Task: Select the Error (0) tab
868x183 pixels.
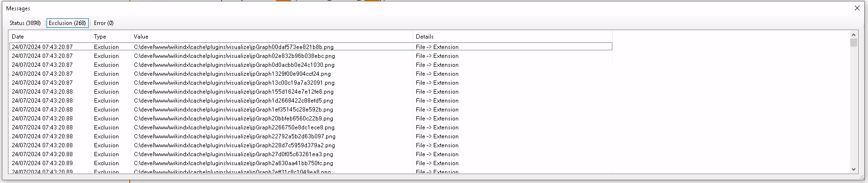Action: click(103, 23)
